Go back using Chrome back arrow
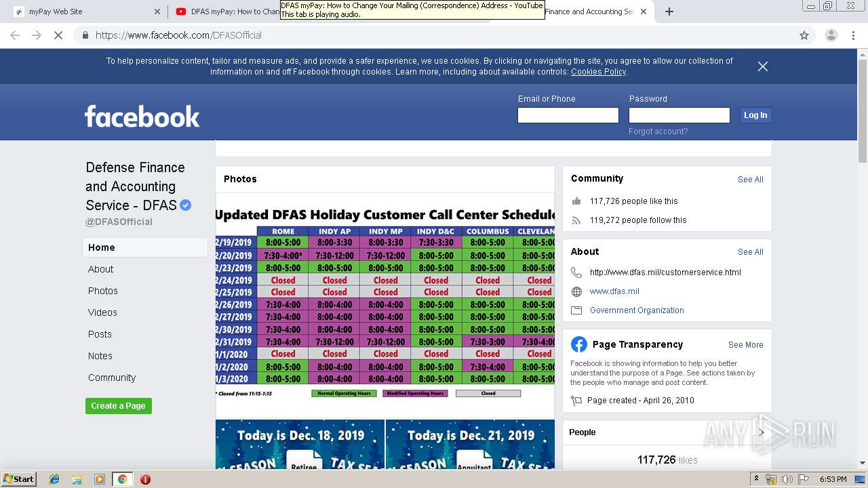 point(15,35)
